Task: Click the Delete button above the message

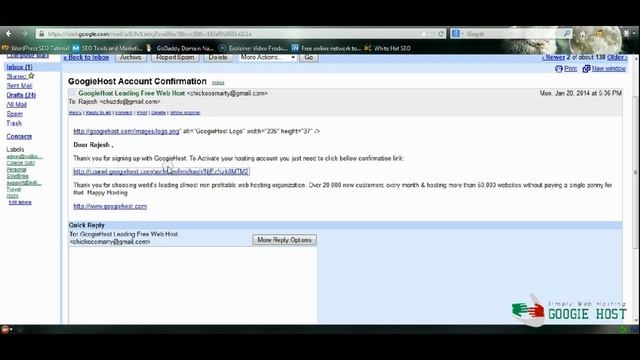Action: point(218,58)
